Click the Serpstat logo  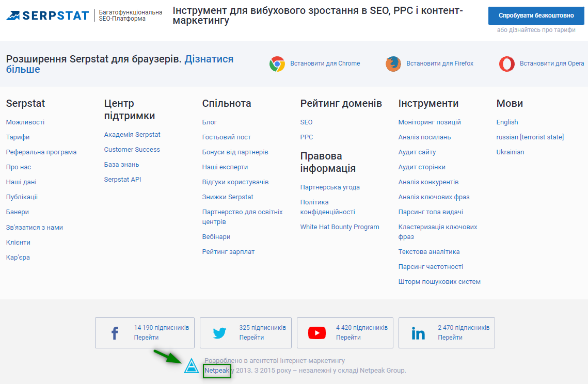point(47,15)
